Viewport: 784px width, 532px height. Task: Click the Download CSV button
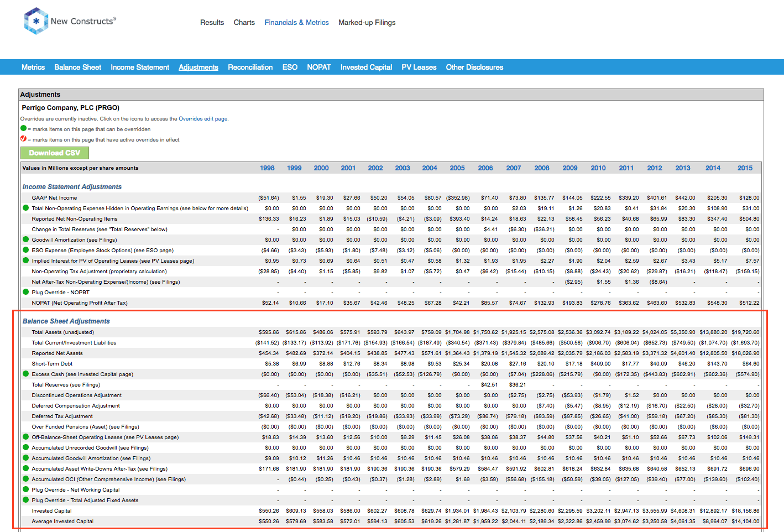55,153
